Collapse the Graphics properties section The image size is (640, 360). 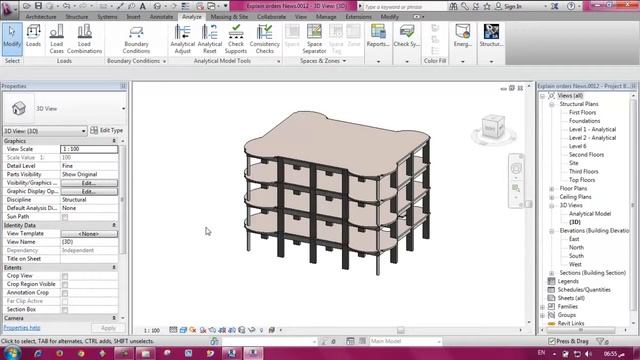tap(114, 141)
